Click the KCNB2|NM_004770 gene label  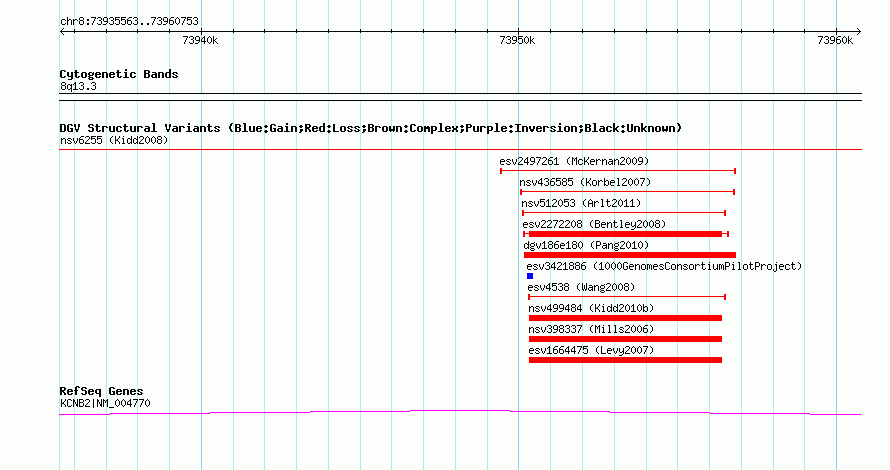click(x=105, y=403)
